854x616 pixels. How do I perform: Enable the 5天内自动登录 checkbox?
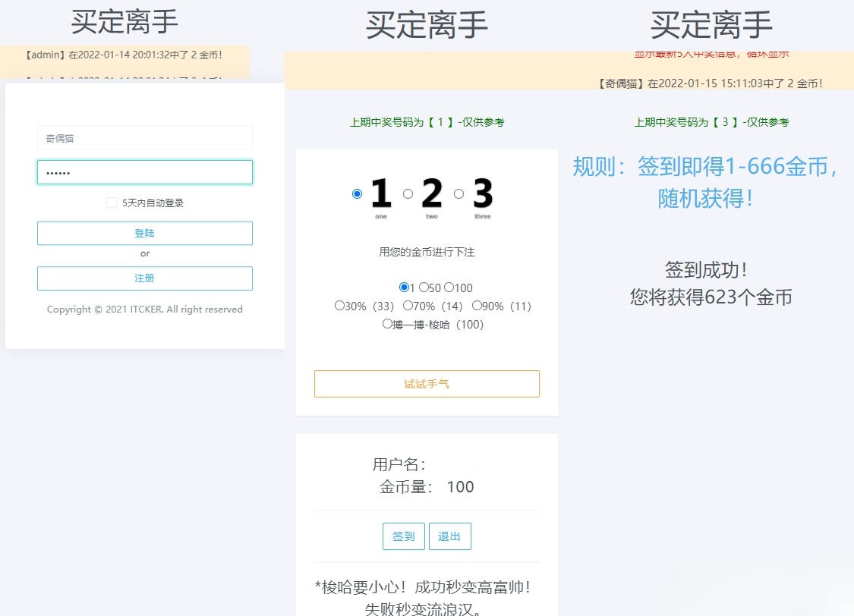coord(110,202)
